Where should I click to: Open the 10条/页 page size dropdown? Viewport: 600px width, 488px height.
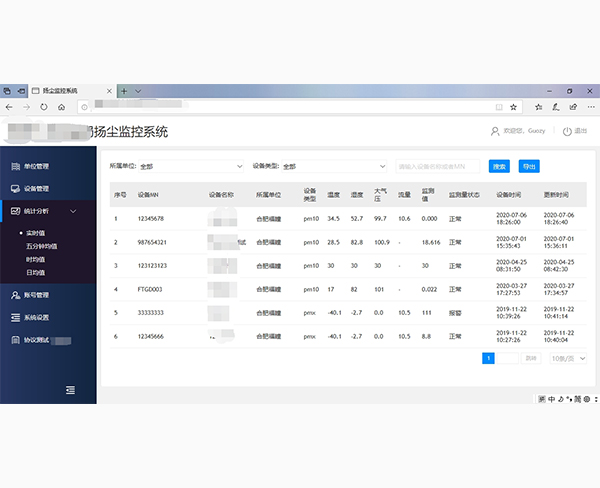click(568, 359)
